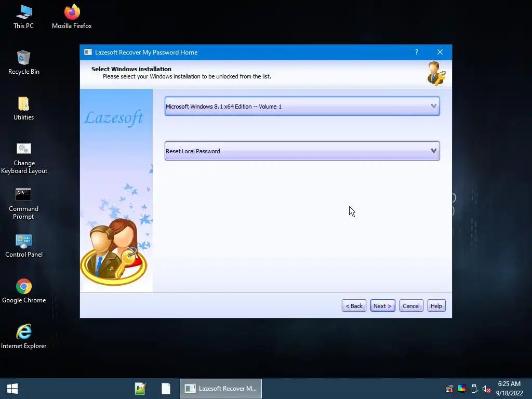Click the Lazesoft logo text in sidebar

pos(114,118)
